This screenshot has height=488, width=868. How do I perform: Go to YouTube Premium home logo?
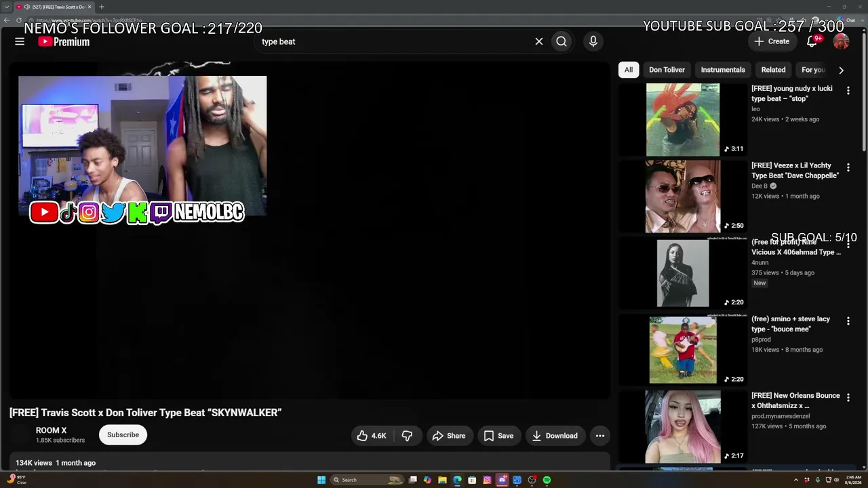[x=64, y=41]
